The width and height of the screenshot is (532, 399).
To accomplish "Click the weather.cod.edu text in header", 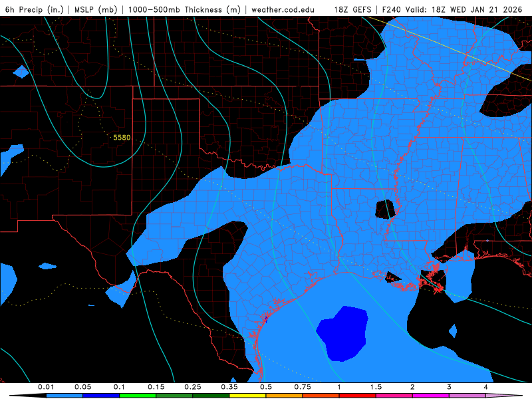I will (283, 9).
